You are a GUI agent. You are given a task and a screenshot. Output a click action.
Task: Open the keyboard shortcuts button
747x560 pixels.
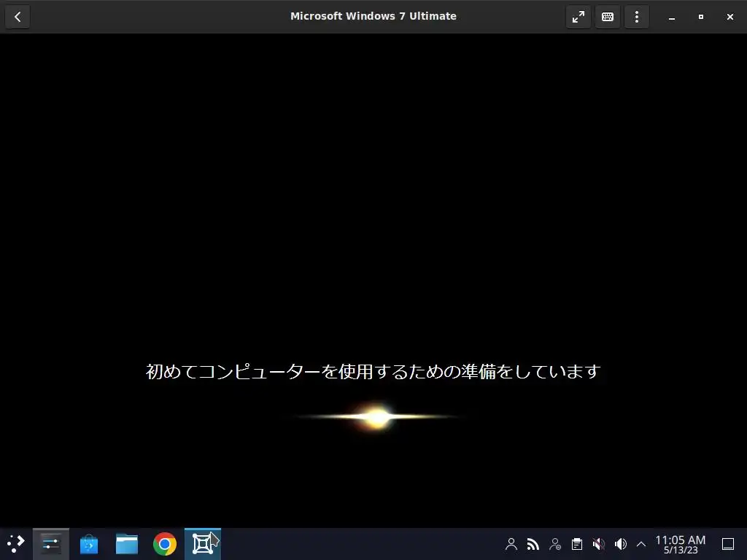point(608,17)
